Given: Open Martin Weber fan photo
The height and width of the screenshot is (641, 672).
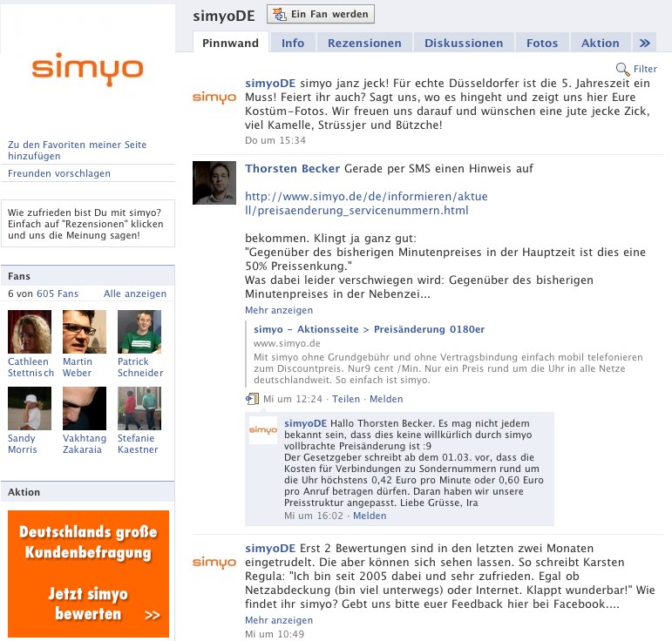Looking at the screenshot, I should coord(85,332).
